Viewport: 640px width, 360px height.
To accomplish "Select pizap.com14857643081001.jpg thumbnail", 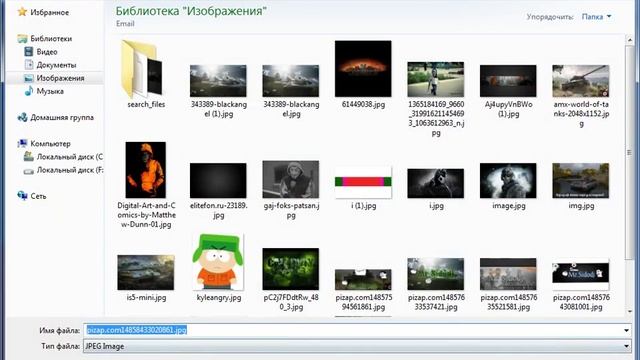I will point(580,274).
